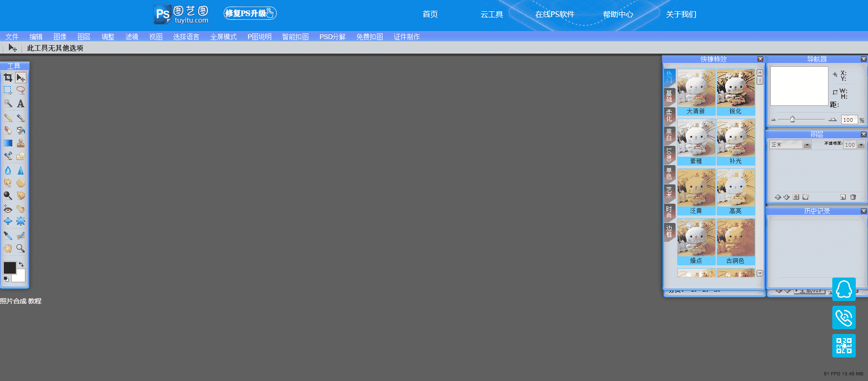
Task: Open the foreground black color swatch
Action: tap(9, 268)
